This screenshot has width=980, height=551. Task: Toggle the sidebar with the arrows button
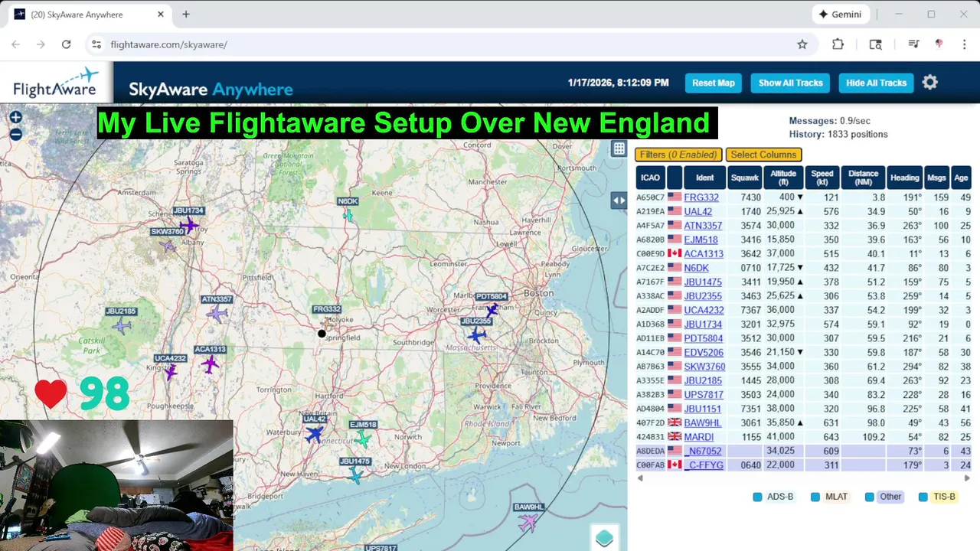click(619, 201)
